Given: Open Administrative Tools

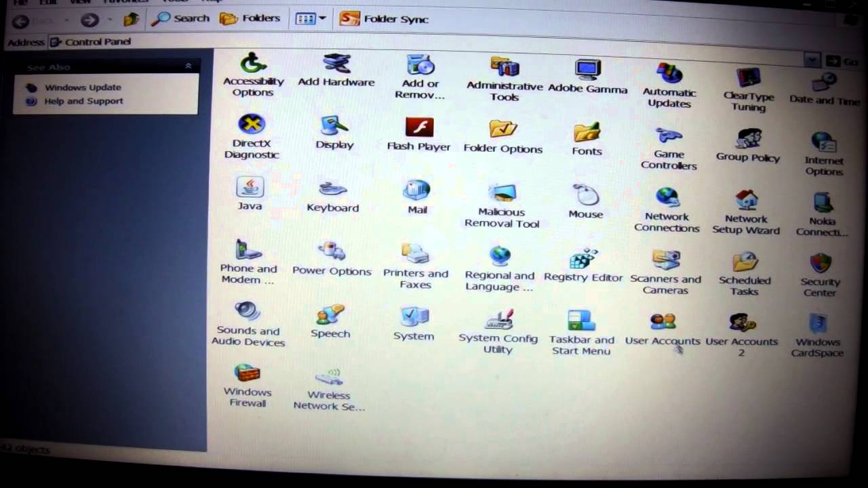Looking at the screenshot, I should tap(505, 79).
